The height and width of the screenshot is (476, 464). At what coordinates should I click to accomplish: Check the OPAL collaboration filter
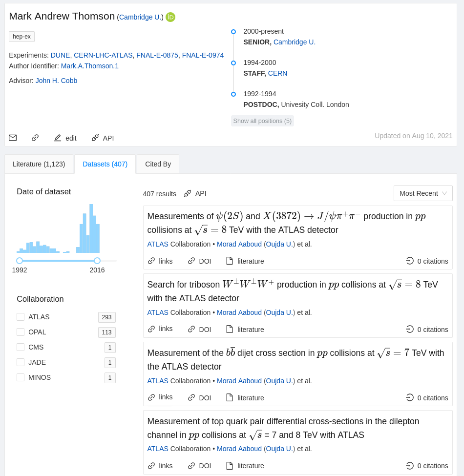point(21,332)
